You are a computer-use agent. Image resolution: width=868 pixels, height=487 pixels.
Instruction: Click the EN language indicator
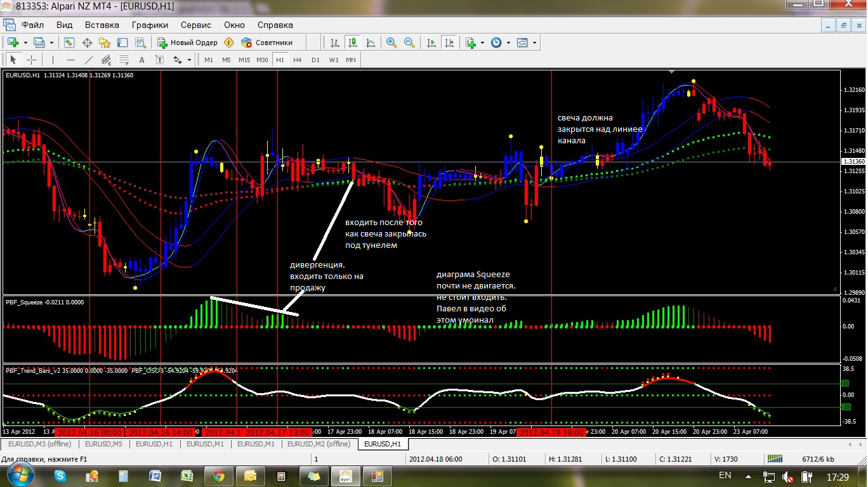725,475
